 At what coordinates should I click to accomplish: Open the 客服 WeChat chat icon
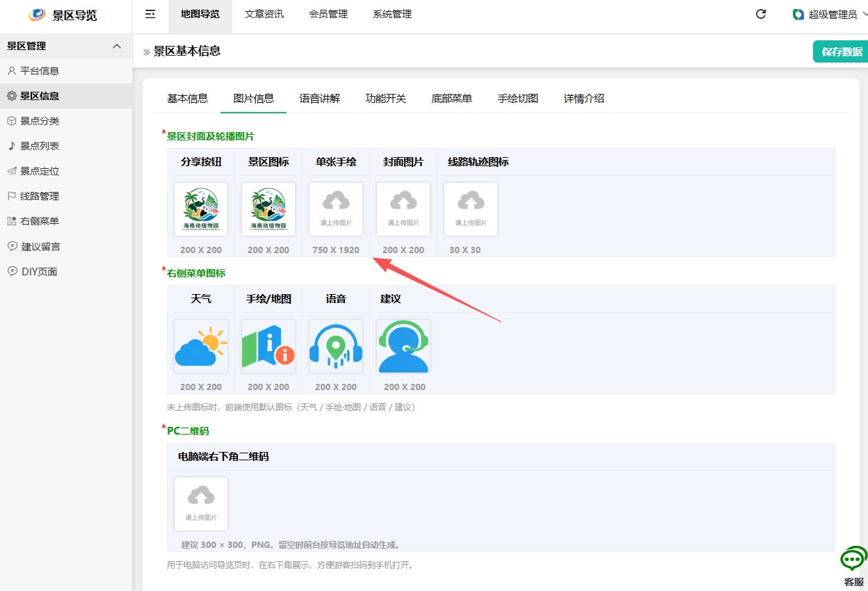pyautogui.click(x=853, y=559)
